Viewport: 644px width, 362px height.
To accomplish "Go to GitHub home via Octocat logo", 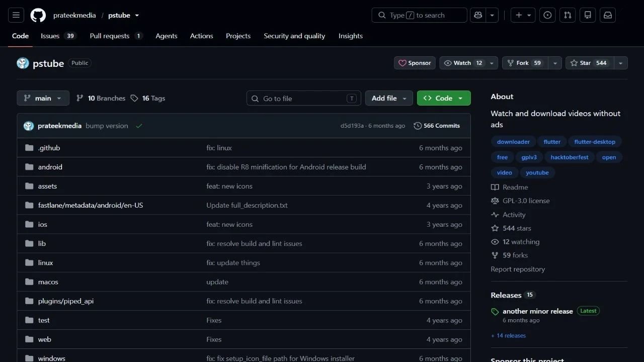I will pyautogui.click(x=38, y=15).
